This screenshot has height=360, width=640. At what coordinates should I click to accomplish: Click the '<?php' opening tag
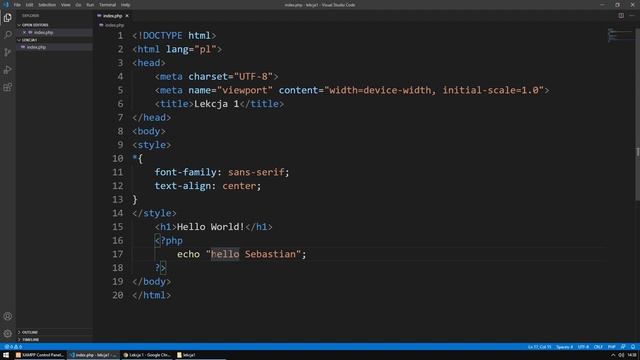pyautogui.click(x=169, y=240)
